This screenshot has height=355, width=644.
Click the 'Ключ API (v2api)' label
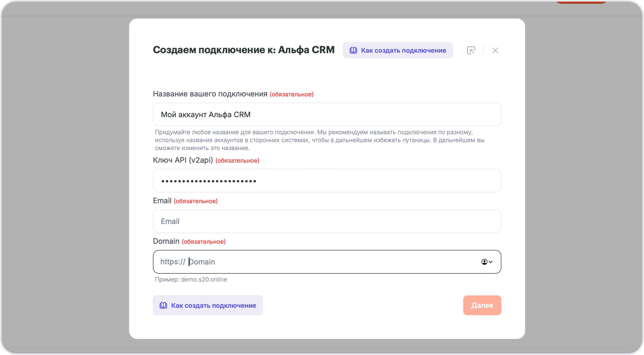[x=183, y=160]
